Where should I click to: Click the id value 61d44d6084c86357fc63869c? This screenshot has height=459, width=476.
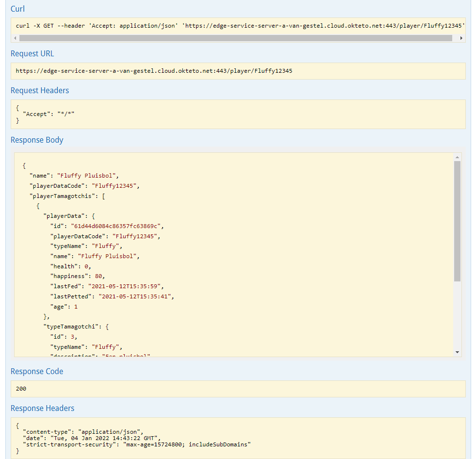(x=115, y=226)
